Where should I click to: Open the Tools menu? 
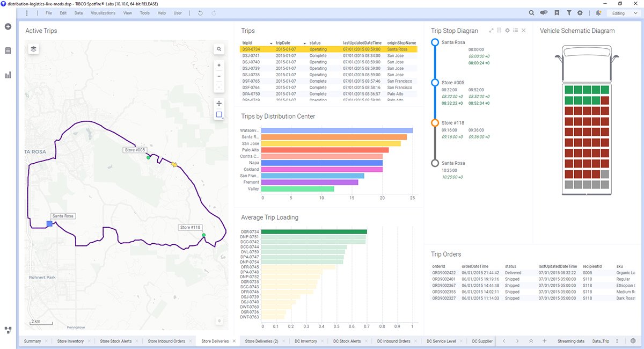144,12
